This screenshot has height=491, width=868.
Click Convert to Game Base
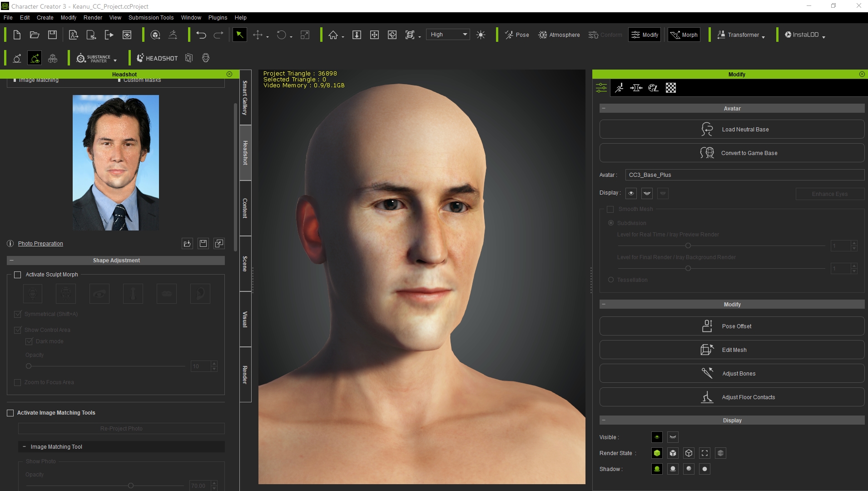tap(732, 153)
